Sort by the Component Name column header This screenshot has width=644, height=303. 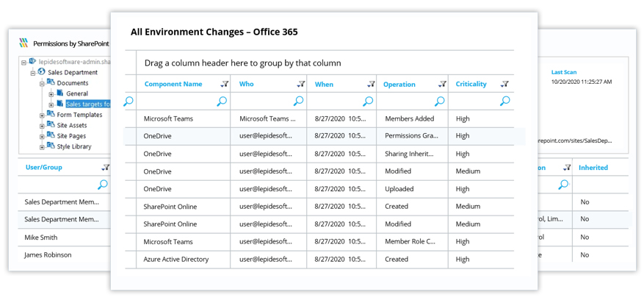(x=173, y=85)
